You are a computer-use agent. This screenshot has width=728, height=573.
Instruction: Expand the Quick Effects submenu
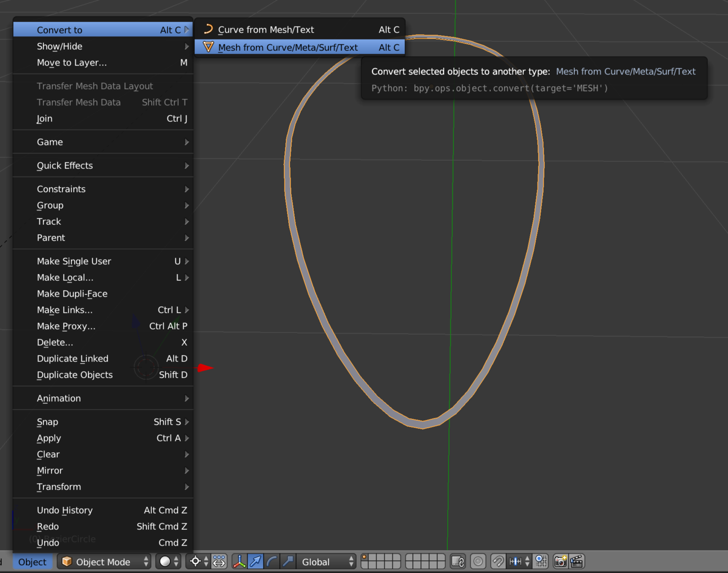103,166
